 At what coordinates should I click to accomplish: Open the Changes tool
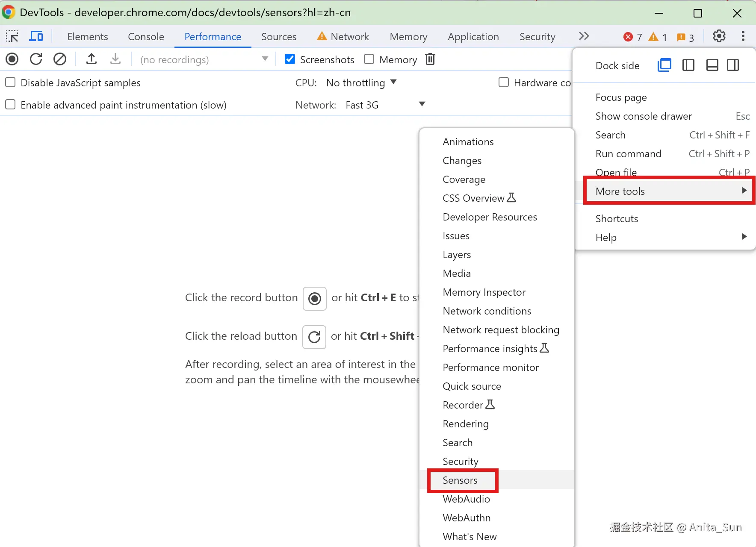tap(497, 161)
